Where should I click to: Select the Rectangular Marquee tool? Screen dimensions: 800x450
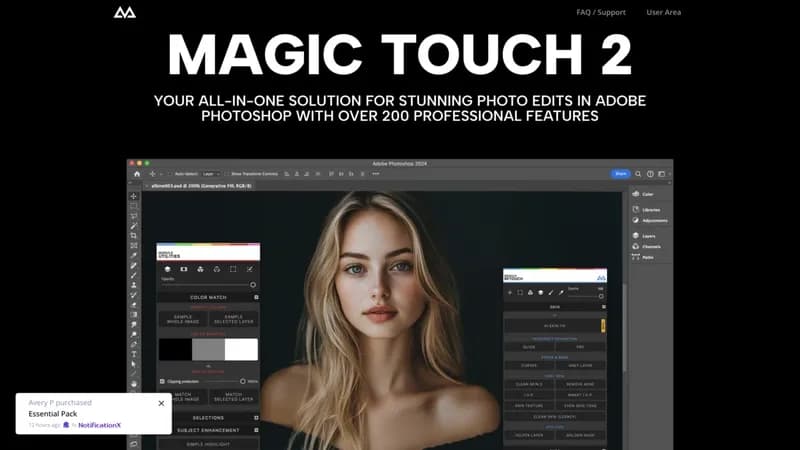pyautogui.click(x=134, y=206)
